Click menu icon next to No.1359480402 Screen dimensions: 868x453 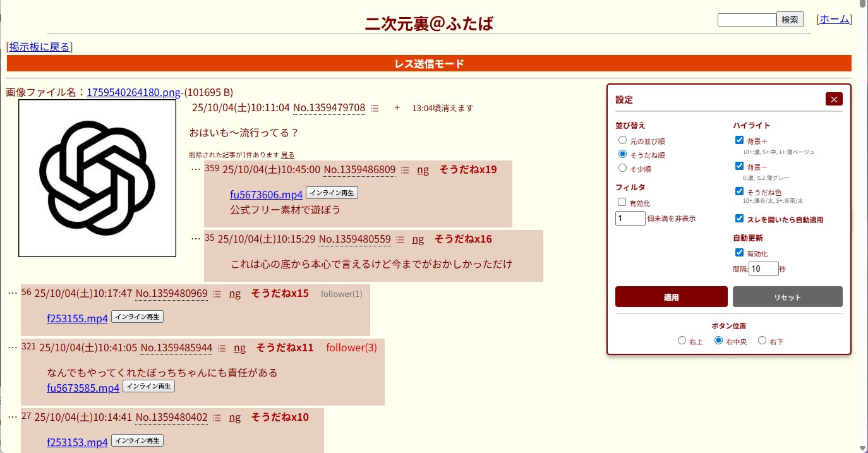[x=217, y=418]
